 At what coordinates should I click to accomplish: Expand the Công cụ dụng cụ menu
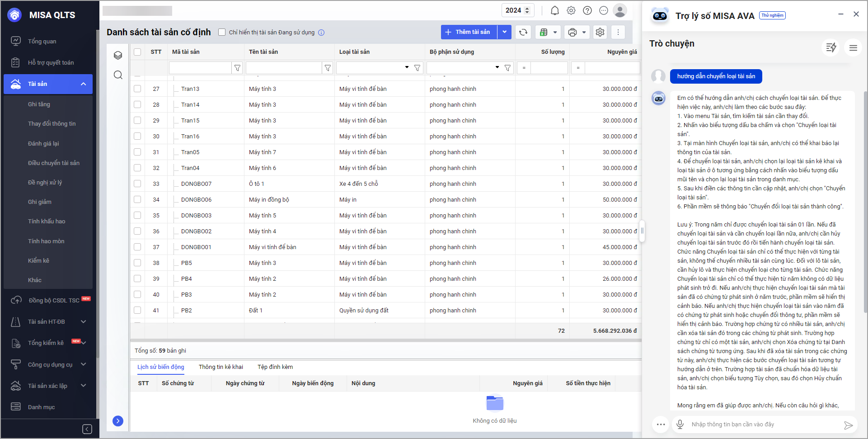coord(84,364)
